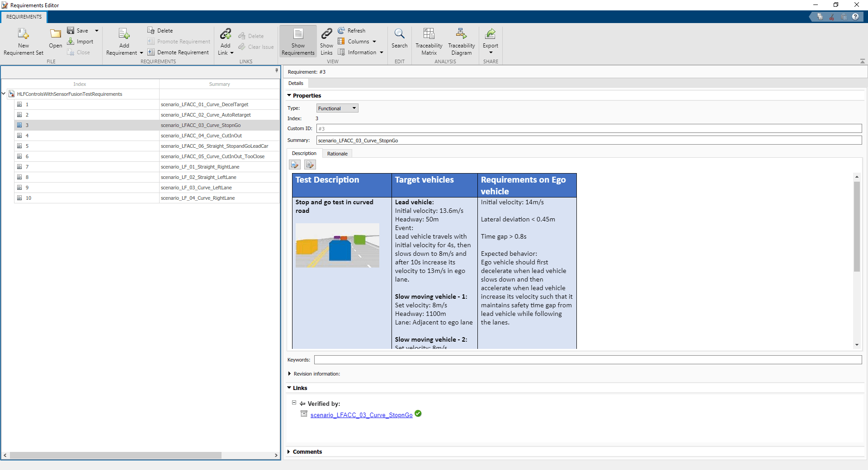Open a requirement set with Open icon
The image size is (868, 470).
(56, 34)
